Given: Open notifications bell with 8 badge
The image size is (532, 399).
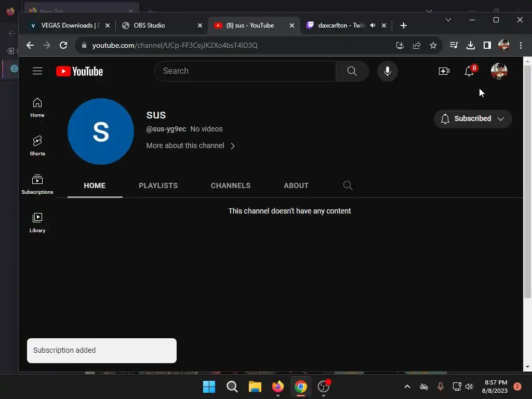Looking at the screenshot, I should [470, 71].
